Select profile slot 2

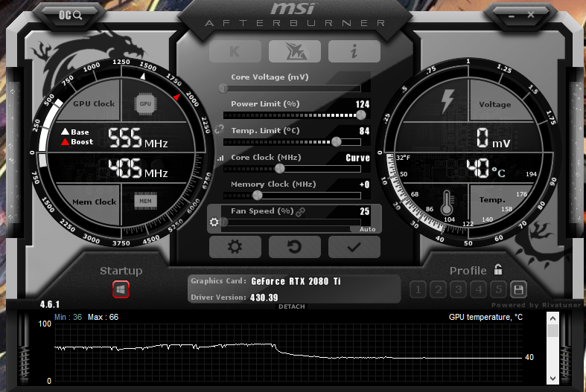tap(439, 289)
